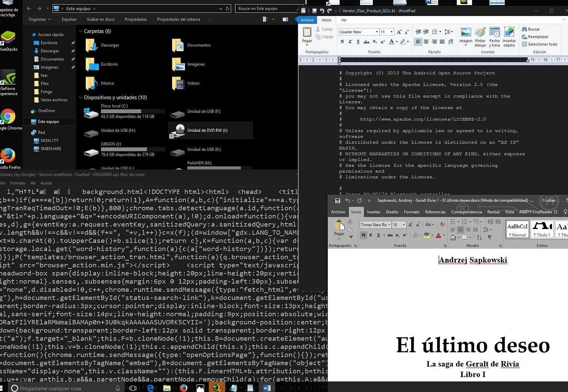Click font color A in WordPad
The image size is (568, 392).
tap(391, 42)
